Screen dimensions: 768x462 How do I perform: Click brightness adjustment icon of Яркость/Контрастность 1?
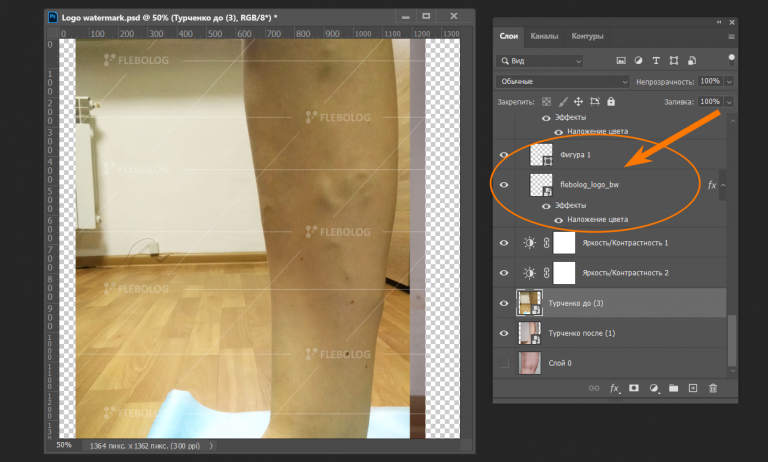pos(529,243)
